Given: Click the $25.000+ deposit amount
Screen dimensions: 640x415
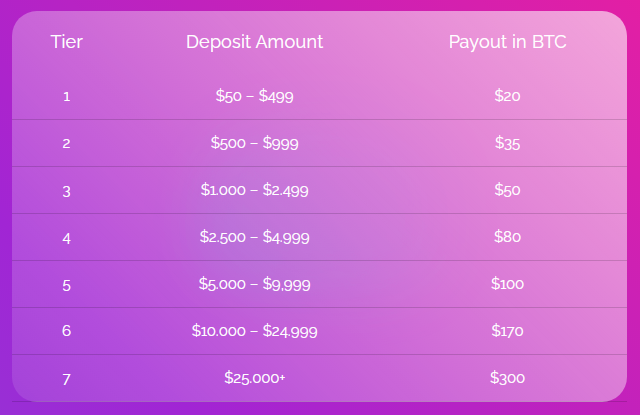Looking at the screenshot, I should [x=254, y=378].
